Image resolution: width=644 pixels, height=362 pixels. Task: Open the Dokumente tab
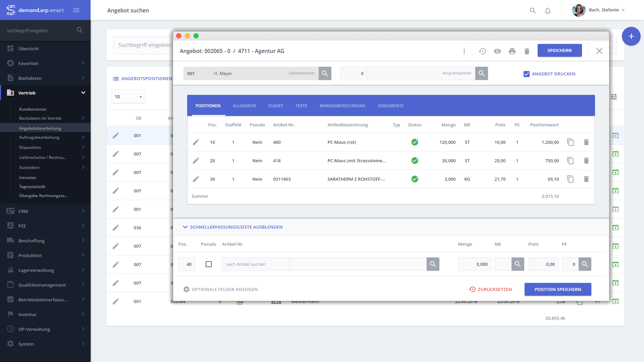[390, 106]
